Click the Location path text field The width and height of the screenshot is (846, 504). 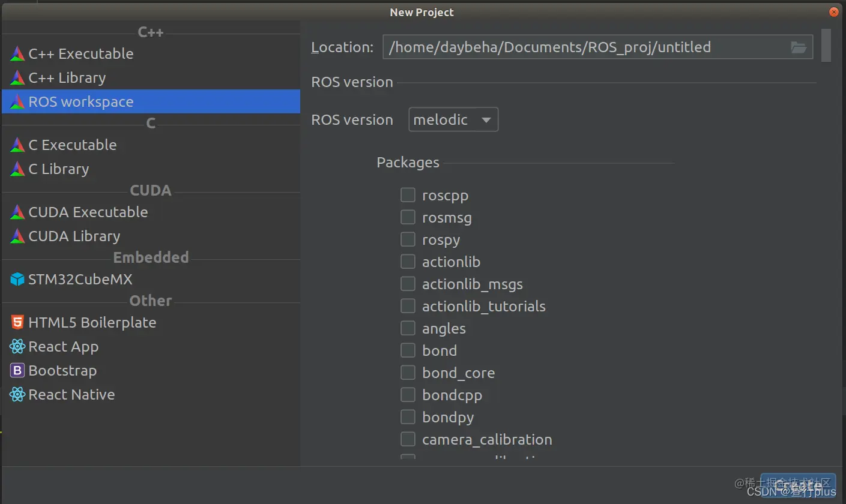(x=582, y=47)
